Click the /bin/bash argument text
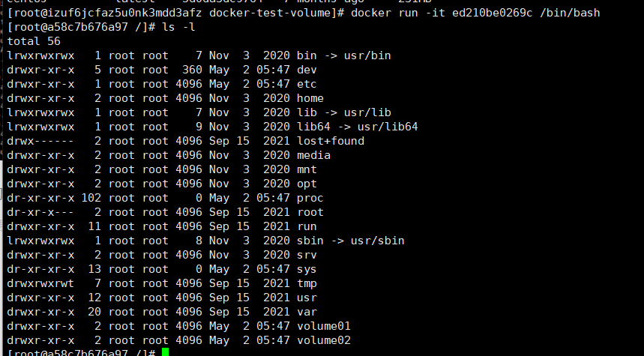The image size is (644, 356). [x=570, y=13]
